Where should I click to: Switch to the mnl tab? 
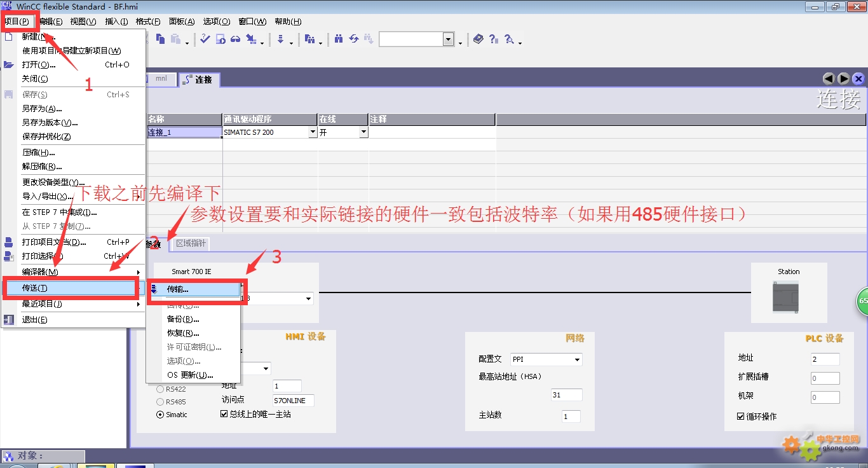click(x=161, y=79)
